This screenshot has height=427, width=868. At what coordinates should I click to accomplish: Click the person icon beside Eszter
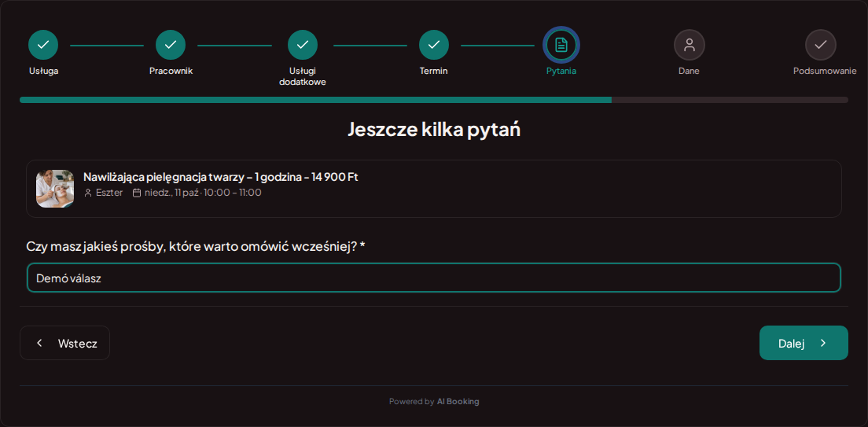tap(88, 193)
